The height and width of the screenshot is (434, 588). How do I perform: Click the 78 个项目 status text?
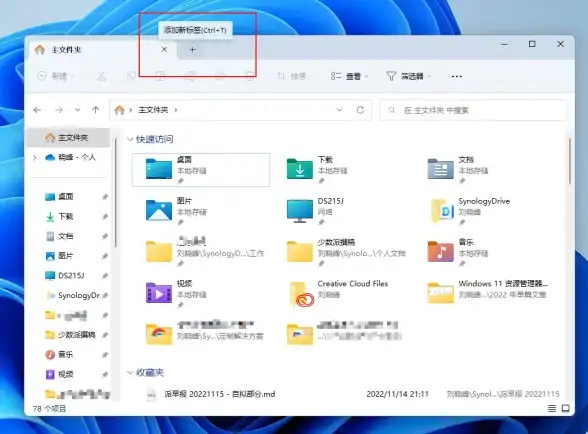click(x=49, y=409)
